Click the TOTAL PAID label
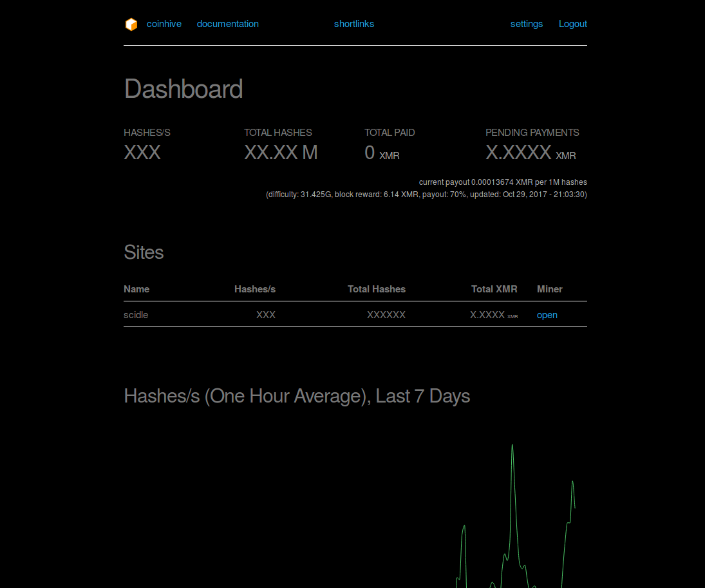Image resolution: width=705 pixels, height=588 pixels. click(x=390, y=133)
